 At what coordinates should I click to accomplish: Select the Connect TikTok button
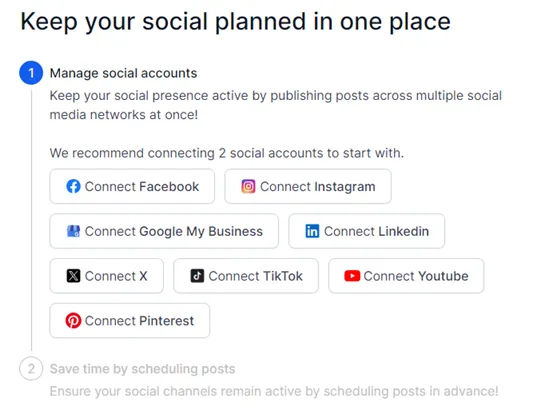click(x=246, y=276)
